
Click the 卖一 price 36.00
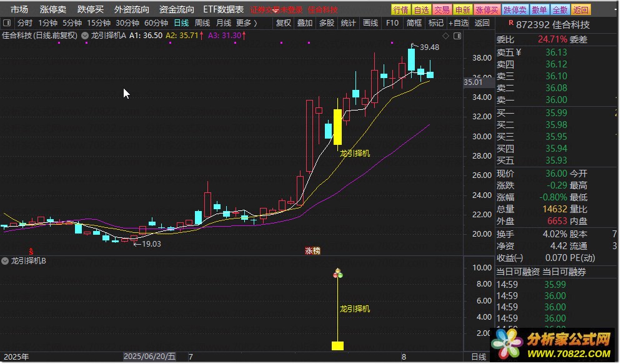[556, 100]
